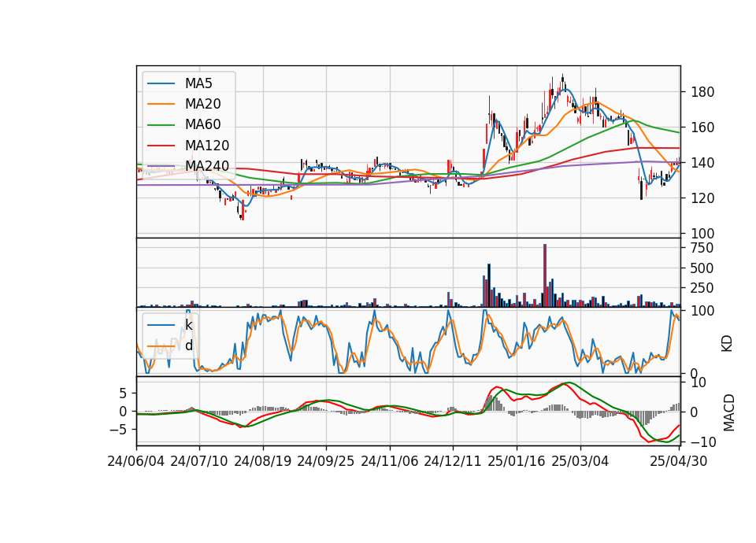Click the purple MA240 legend line sample
The width and height of the screenshot is (756, 543).
pos(161,166)
